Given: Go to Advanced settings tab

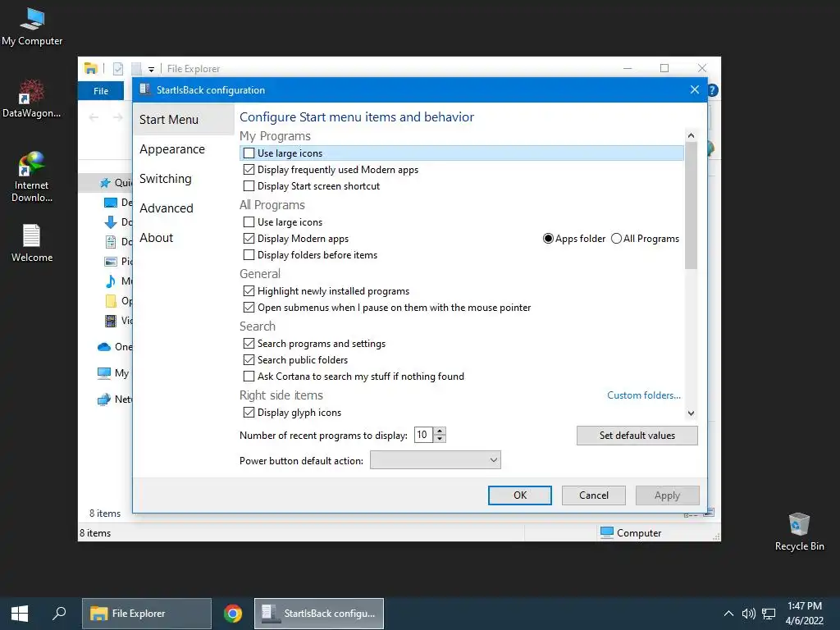Looking at the screenshot, I should (166, 208).
